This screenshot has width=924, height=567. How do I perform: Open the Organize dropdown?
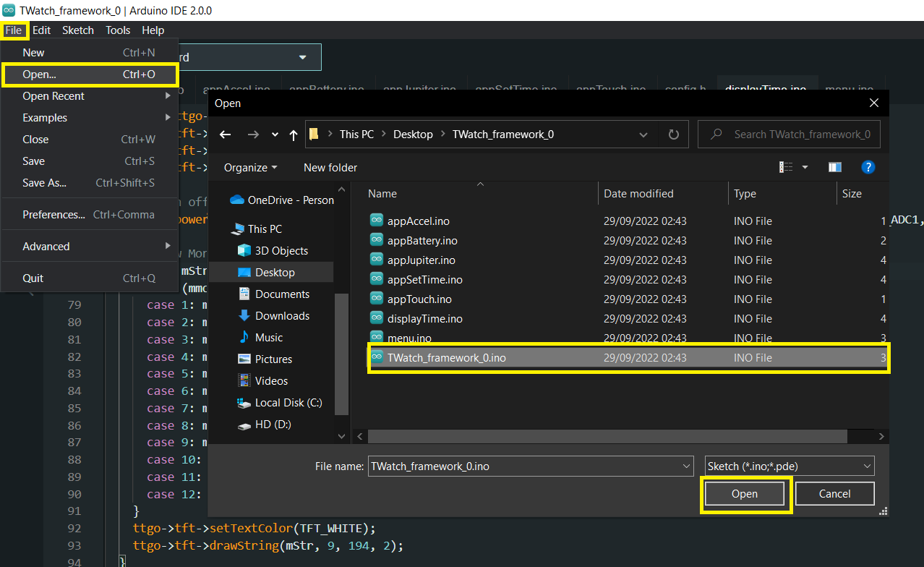tap(250, 167)
